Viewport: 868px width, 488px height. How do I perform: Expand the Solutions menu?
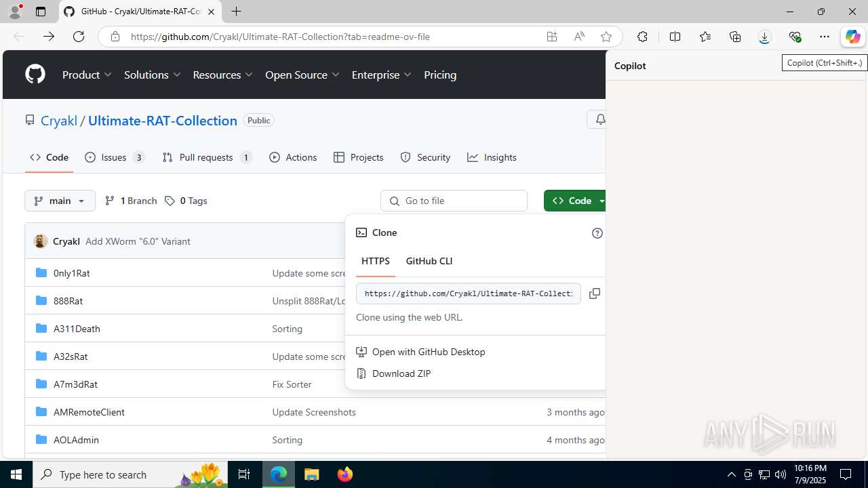(152, 75)
